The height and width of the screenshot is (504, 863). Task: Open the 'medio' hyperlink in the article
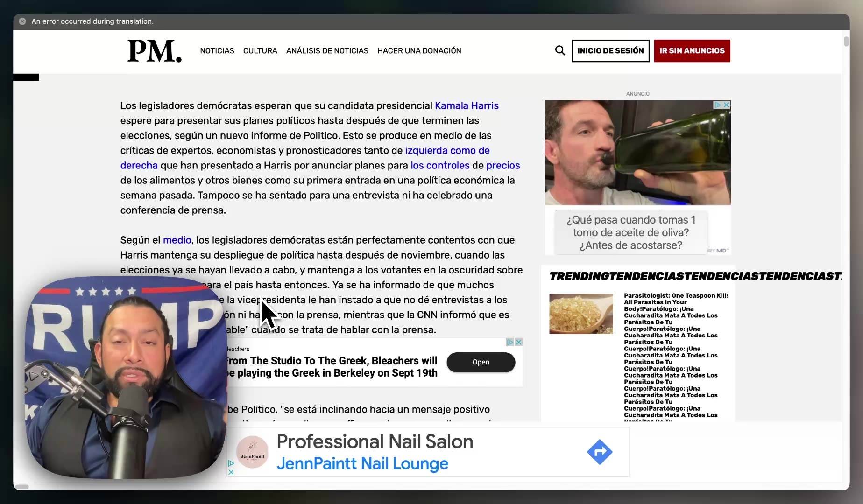pyautogui.click(x=177, y=240)
